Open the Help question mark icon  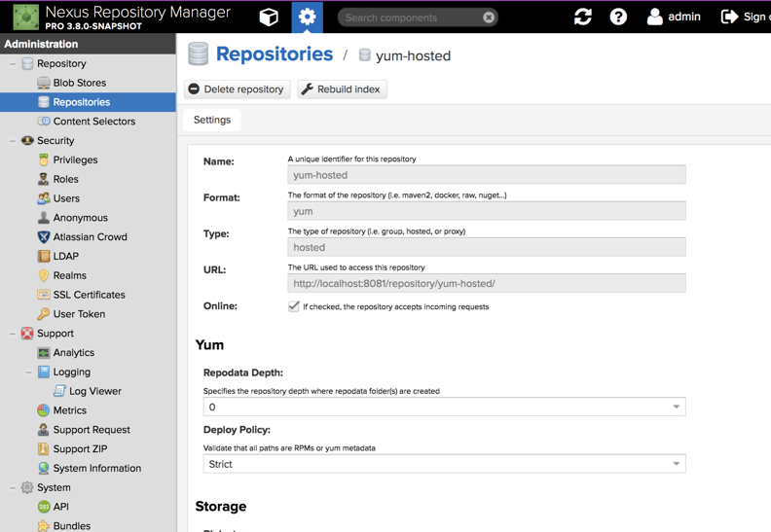coord(618,17)
